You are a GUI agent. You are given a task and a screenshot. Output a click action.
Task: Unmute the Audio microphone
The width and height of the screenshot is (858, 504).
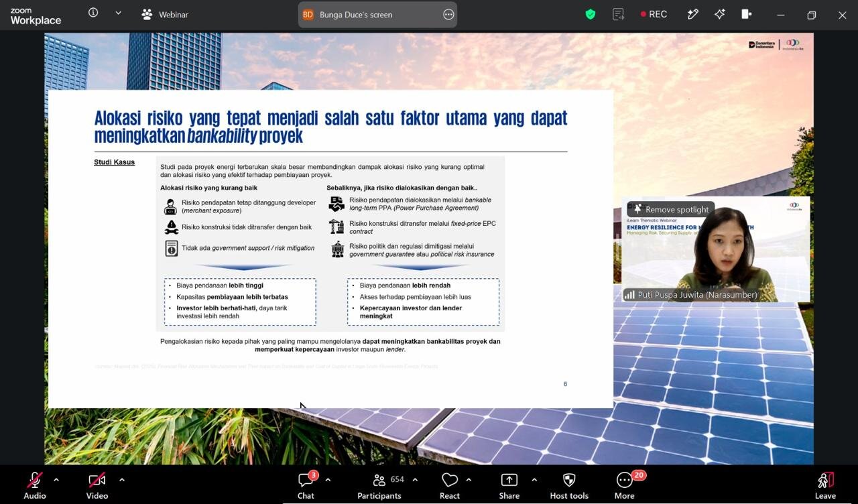pos(35,485)
